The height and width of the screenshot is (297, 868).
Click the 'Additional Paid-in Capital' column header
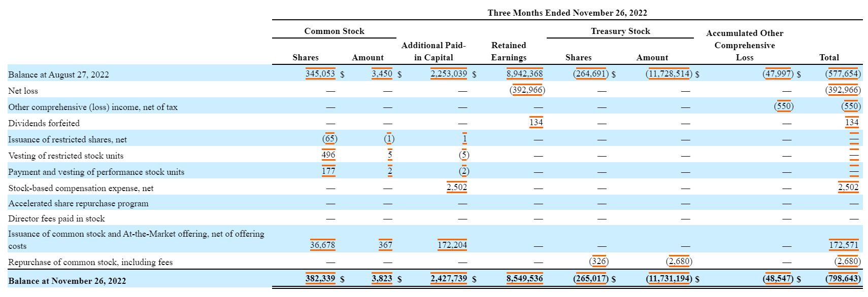tap(433, 51)
